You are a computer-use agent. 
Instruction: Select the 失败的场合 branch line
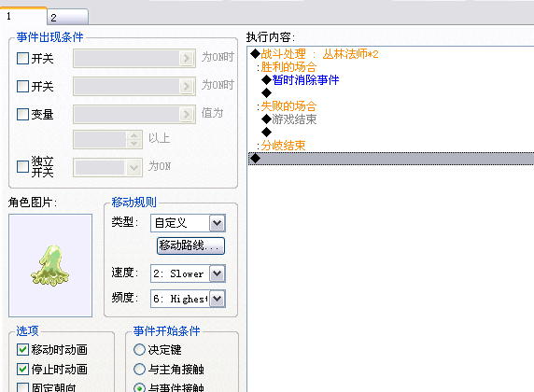(x=288, y=106)
